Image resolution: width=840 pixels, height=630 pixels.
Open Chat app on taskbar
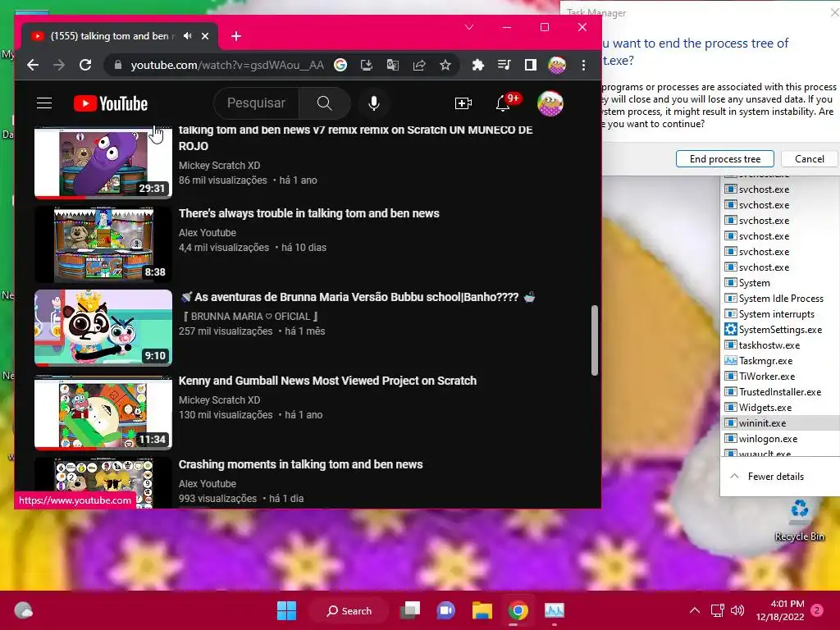[x=445, y=610]
